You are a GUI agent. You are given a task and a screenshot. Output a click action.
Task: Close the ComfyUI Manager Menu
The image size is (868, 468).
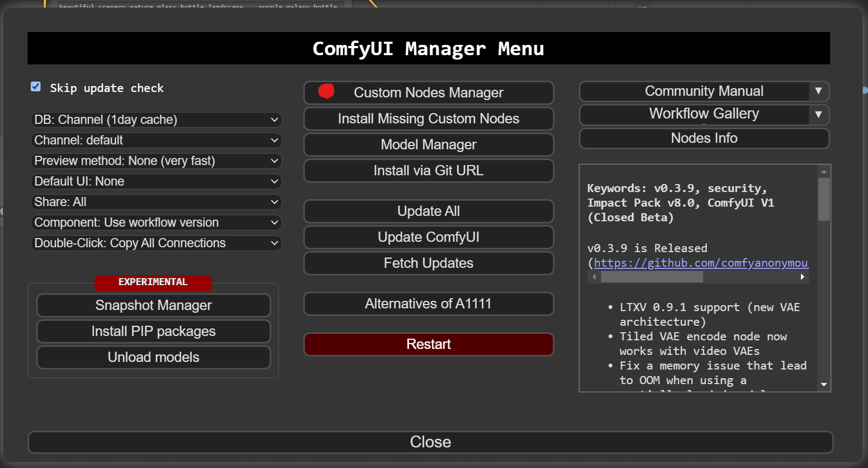(430, 442)
